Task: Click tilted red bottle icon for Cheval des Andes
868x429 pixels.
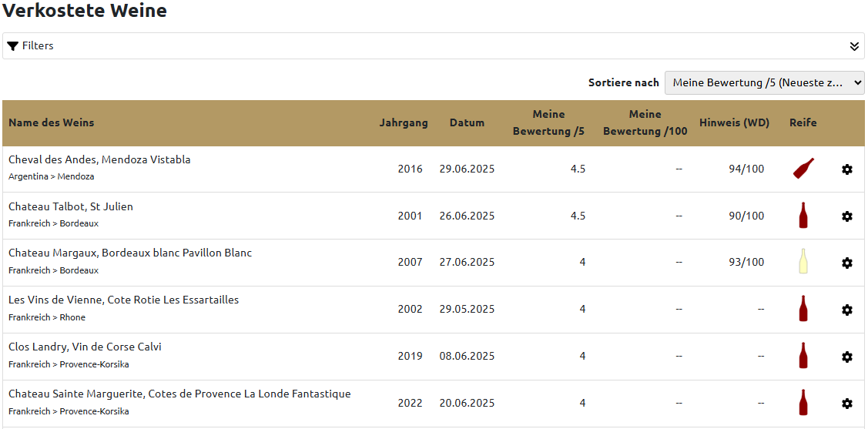Action: coord(803,168)
